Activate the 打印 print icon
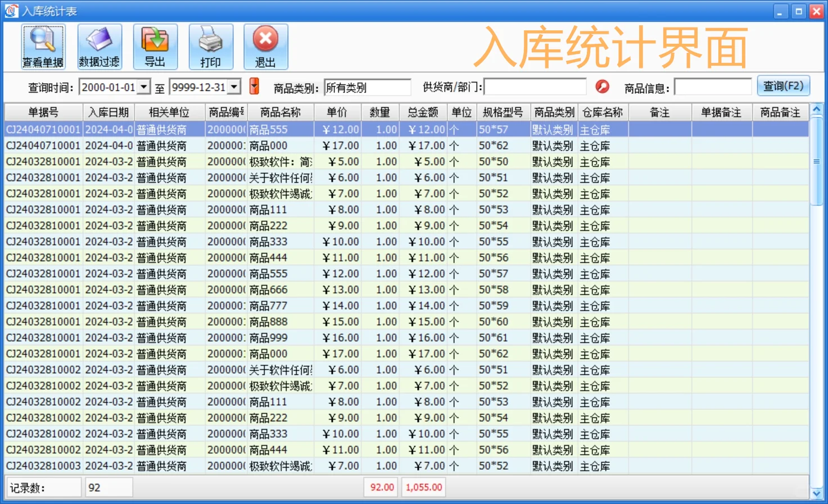Screen dimensions: 828x504 [x=211, y=46]
